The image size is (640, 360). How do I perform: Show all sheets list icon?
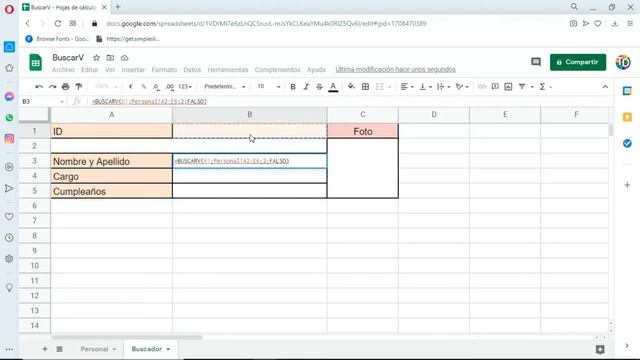[x=59, y=349]
